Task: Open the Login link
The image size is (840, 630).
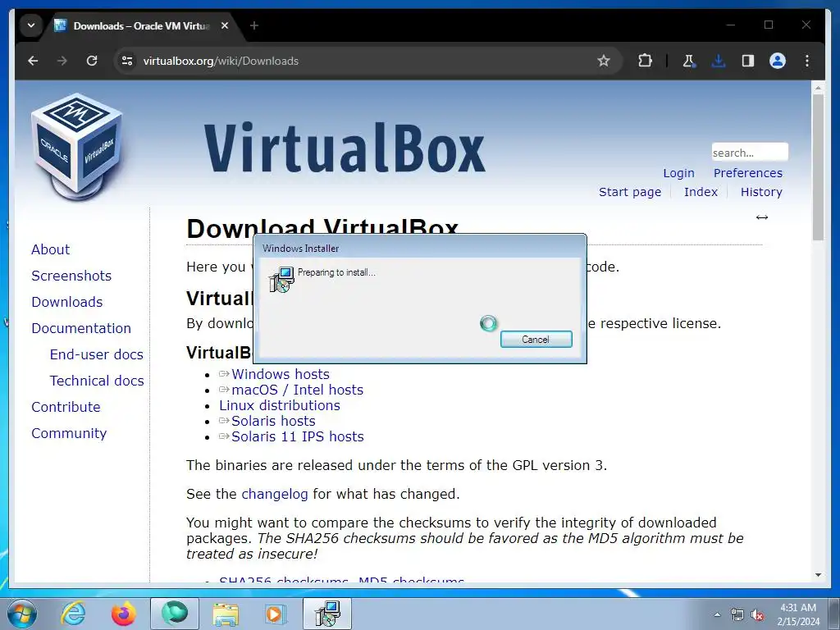Action: (678, 173)
